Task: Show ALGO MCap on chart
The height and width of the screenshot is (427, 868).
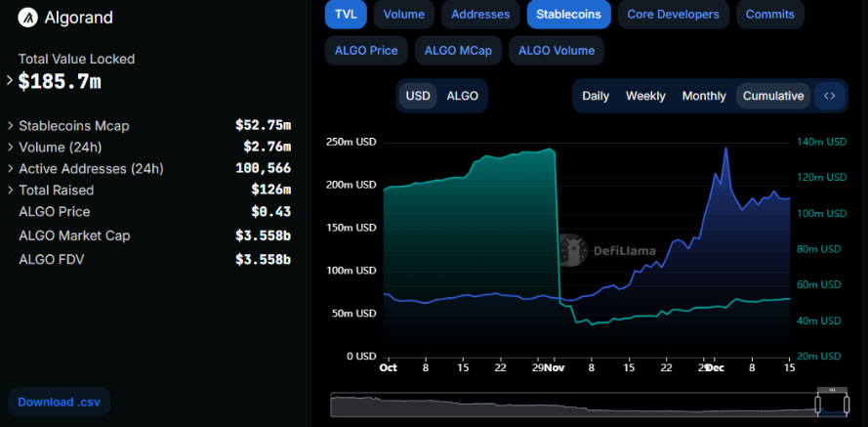Action: pyautogui.click(x=459, y=51)
